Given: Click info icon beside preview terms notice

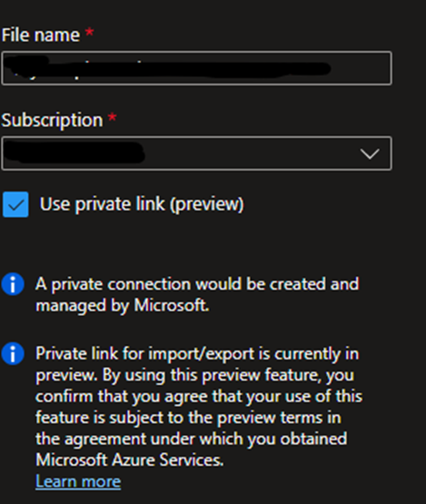Looking at the screenshot, I should click(13, 353).
